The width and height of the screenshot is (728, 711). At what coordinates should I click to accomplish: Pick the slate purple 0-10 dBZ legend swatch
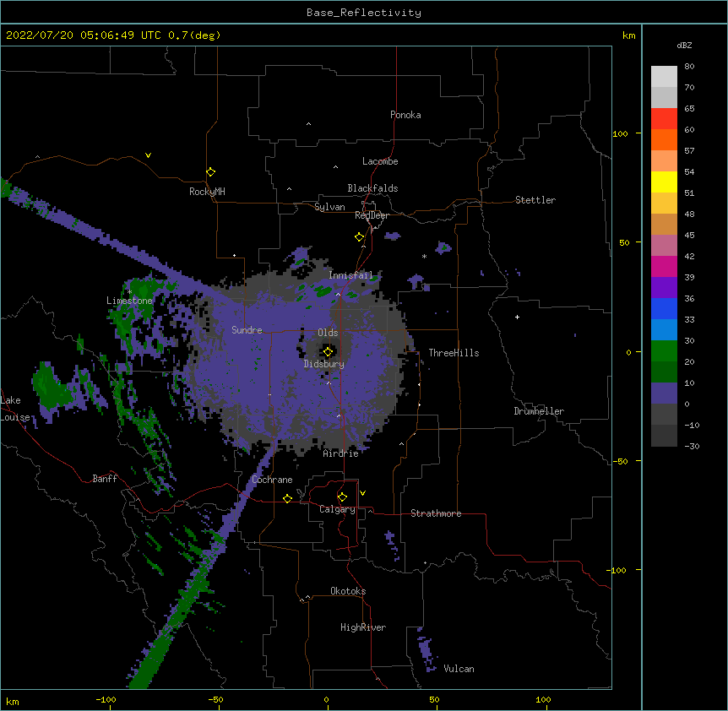coord(664,393)
